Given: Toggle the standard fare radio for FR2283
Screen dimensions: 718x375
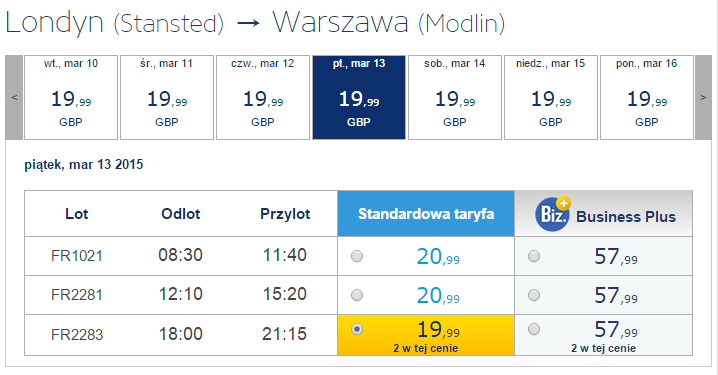Looking at the screenshot, I should pos(357,329).
